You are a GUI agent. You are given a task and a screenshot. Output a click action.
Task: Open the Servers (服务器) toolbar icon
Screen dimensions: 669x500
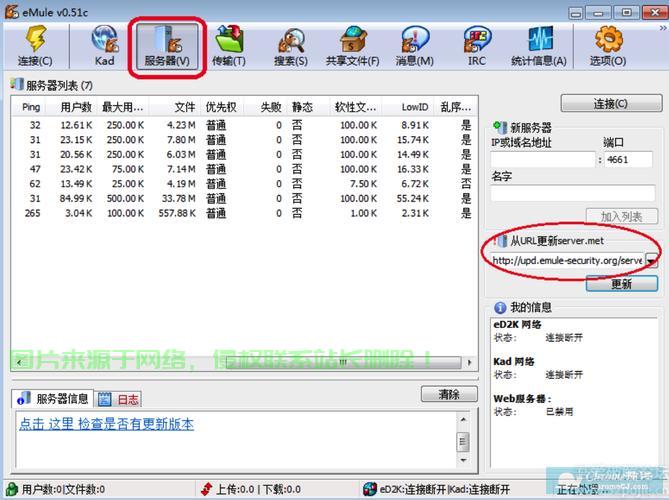click(167, 46)
